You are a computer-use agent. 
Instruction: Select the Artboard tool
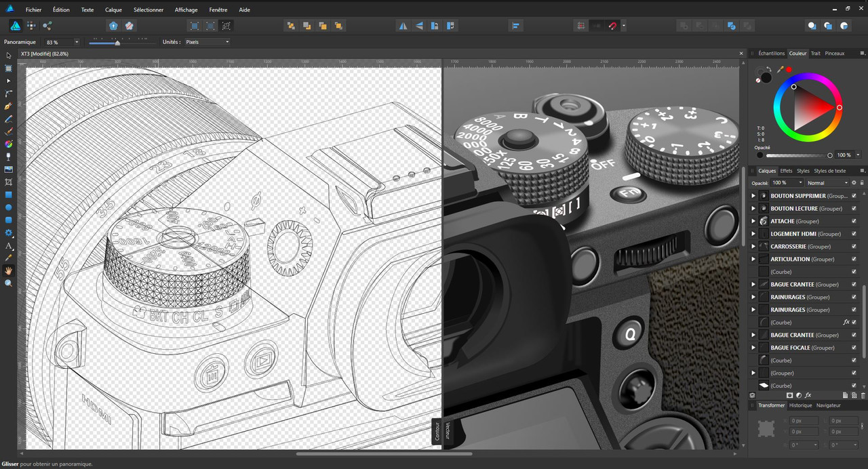click(x=9, y=68)
